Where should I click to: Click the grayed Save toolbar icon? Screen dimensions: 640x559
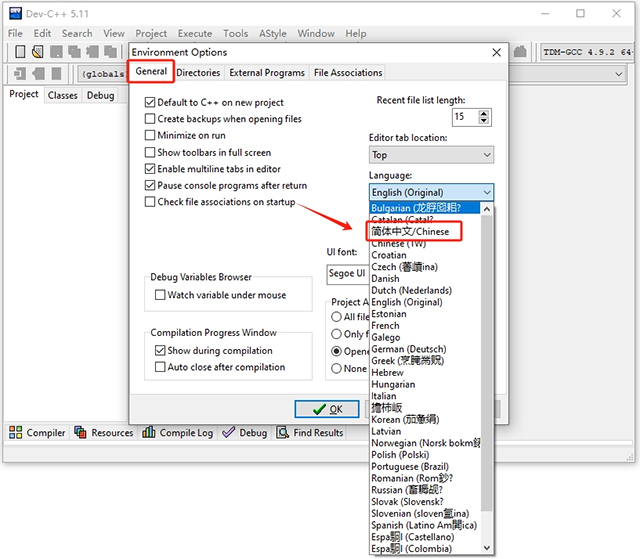(x=56, y=52)
